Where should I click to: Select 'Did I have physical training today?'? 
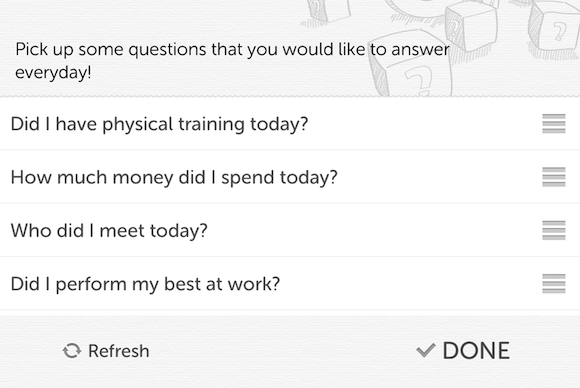point(290,124)
